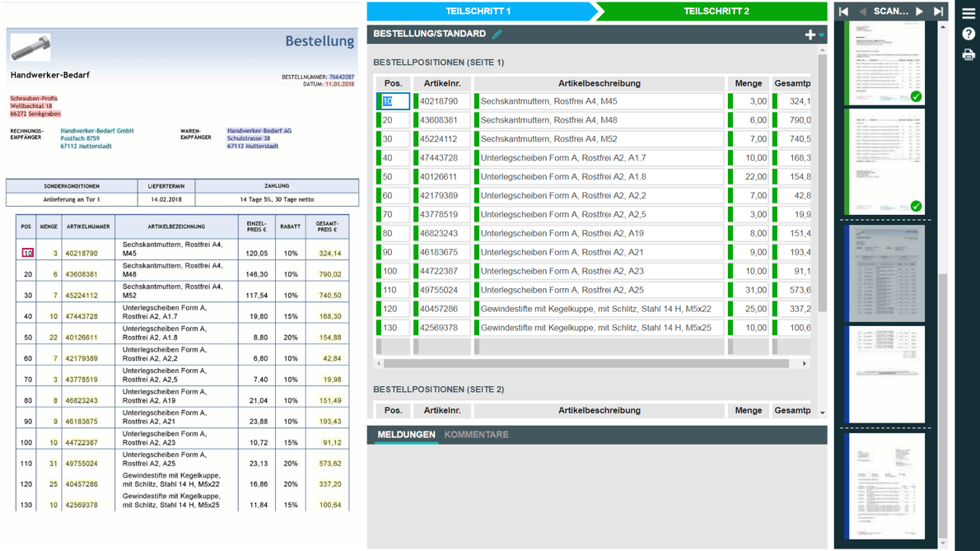
Task: Jump to the last scan page
Action: (x=939, y=12)
